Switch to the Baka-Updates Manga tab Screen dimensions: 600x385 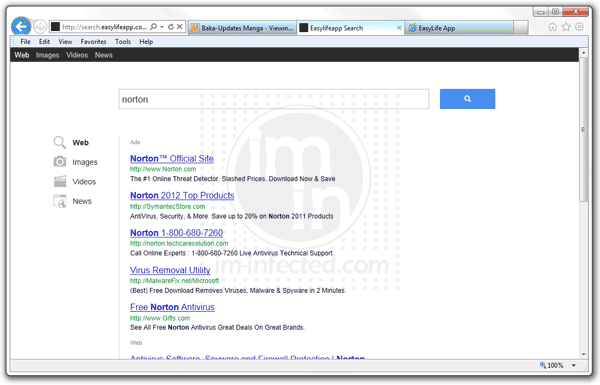pyautogui.click(x=242, y=28)
